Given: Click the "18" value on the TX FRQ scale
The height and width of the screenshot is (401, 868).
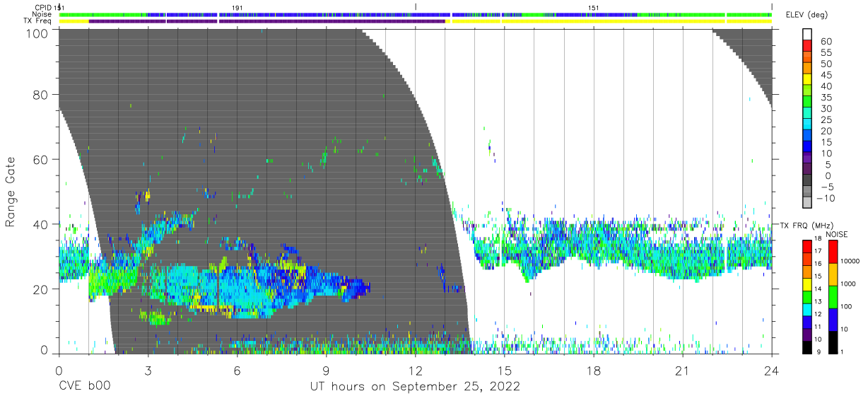Looking at the screenshot, I should [818, 239].
